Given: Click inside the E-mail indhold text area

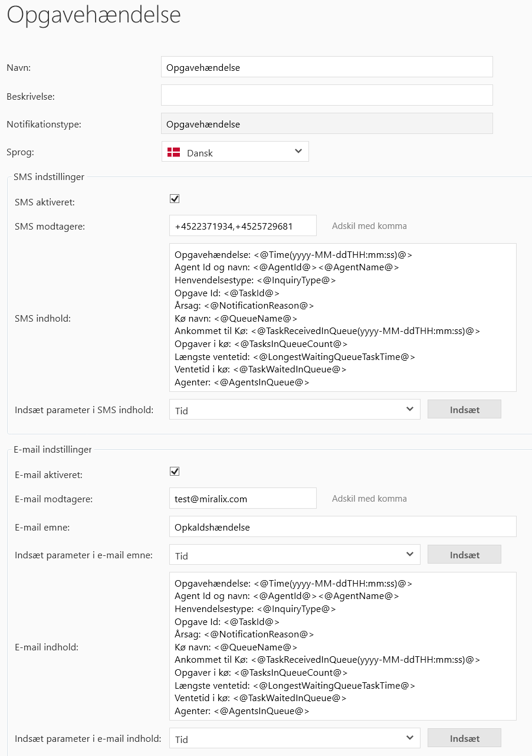Looking at the screenshot, I should point(342,646).
